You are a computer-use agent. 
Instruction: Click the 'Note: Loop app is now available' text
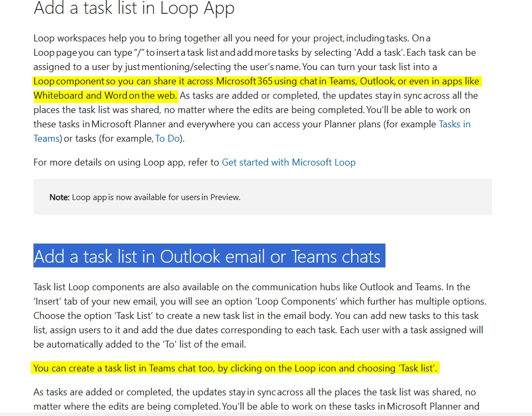tap(145, 197)
